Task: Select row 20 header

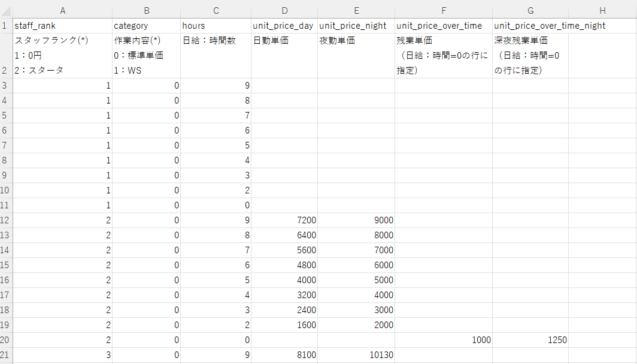Action: pos(6,339)
